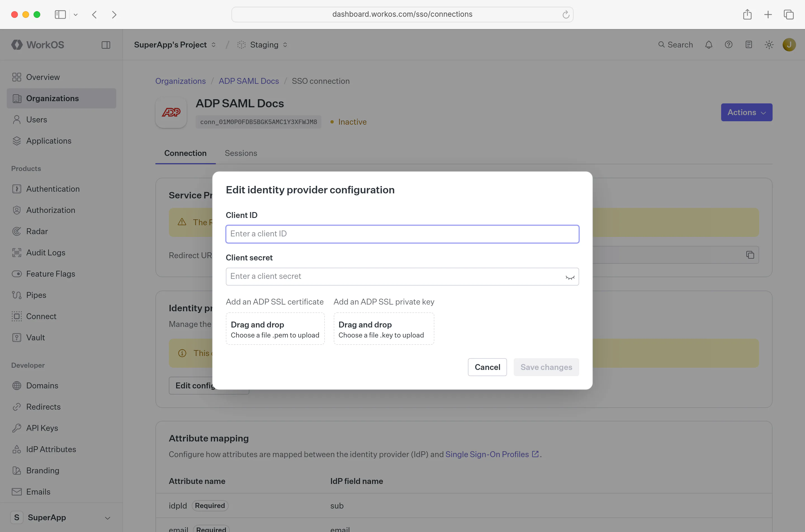Click the Pipes icon

[x=16, y=295]
